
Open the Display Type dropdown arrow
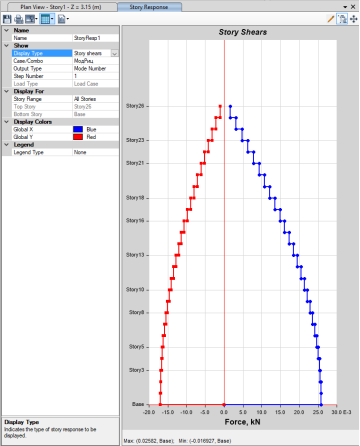tap(114, 53)
